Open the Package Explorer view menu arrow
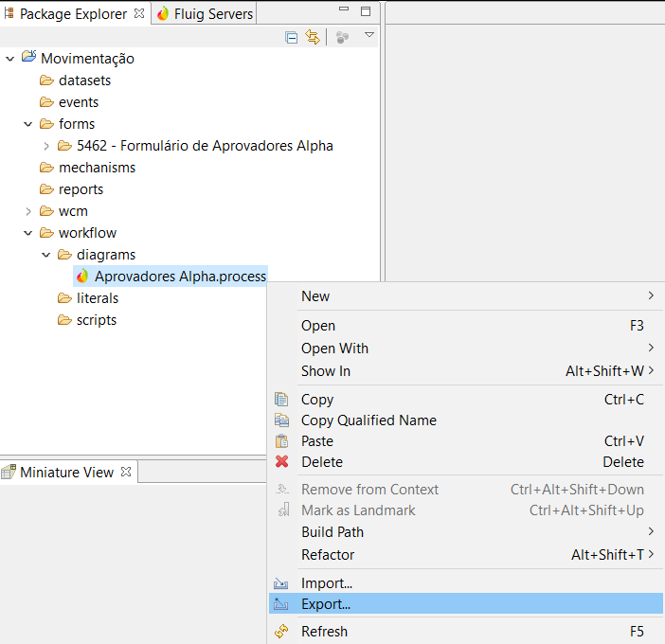The image size is (665, 644). (369, 35)
